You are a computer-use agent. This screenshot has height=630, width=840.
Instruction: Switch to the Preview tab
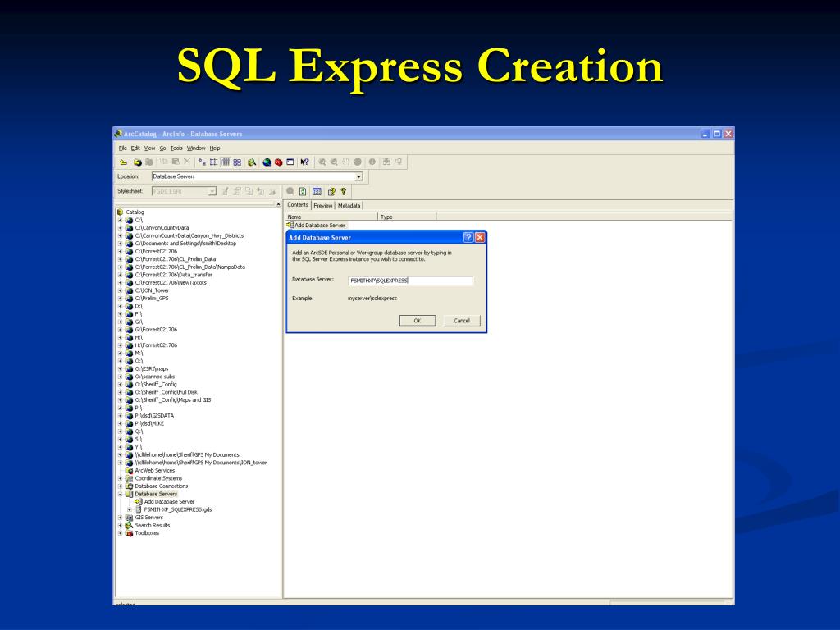323,206
